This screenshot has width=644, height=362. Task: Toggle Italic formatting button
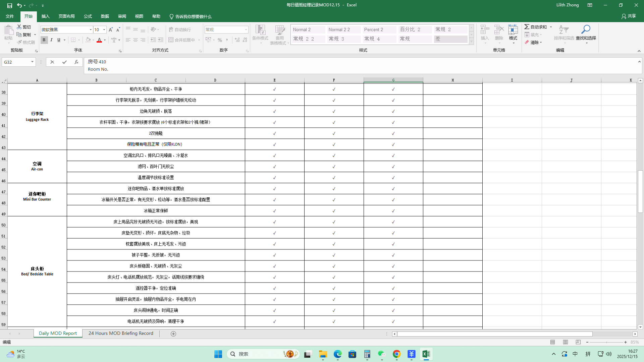click(x=51, y=40)
